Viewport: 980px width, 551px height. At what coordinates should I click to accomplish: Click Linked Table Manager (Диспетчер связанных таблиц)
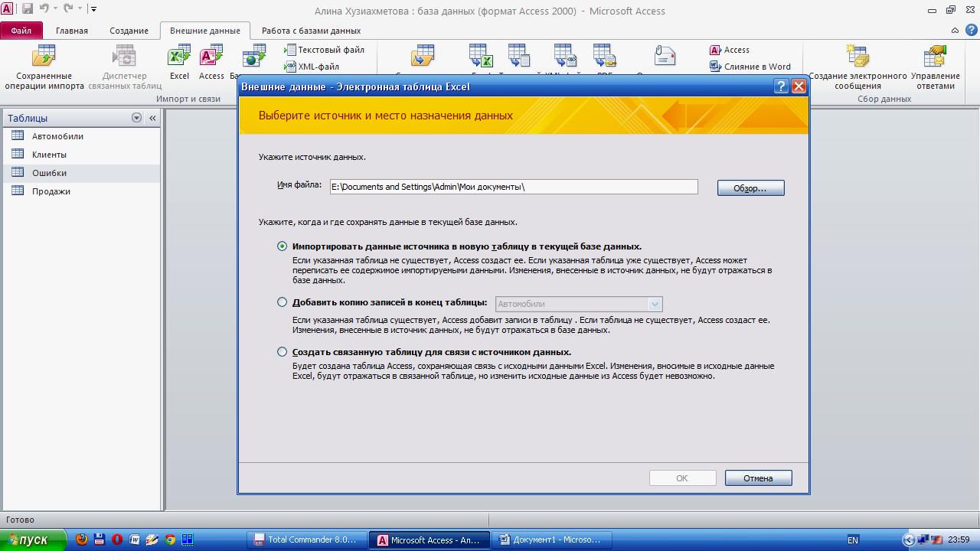(124, 67)
